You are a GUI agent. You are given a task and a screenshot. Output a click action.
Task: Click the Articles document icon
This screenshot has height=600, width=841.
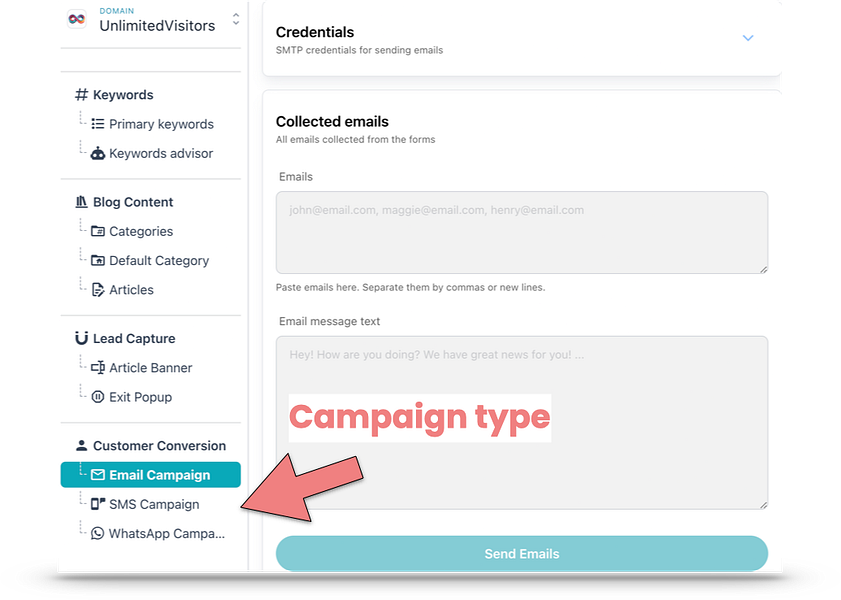pyautogui.click(x=98, y=289)
